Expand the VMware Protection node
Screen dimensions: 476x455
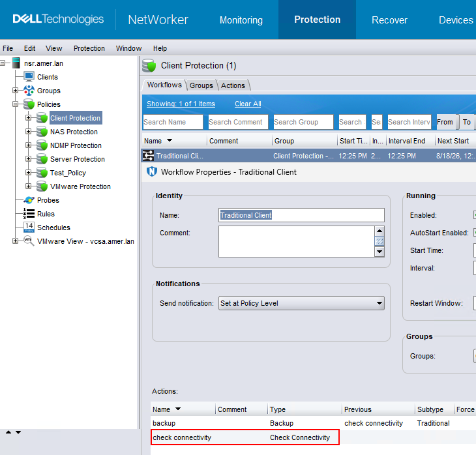point(28,186)
